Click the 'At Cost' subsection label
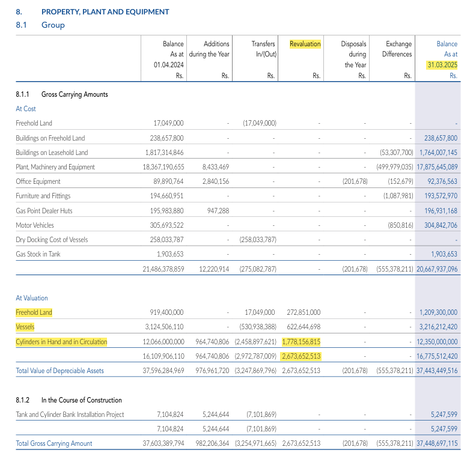Screen dimensions: 476x459 pyautogui.click(x=26, y=109)
